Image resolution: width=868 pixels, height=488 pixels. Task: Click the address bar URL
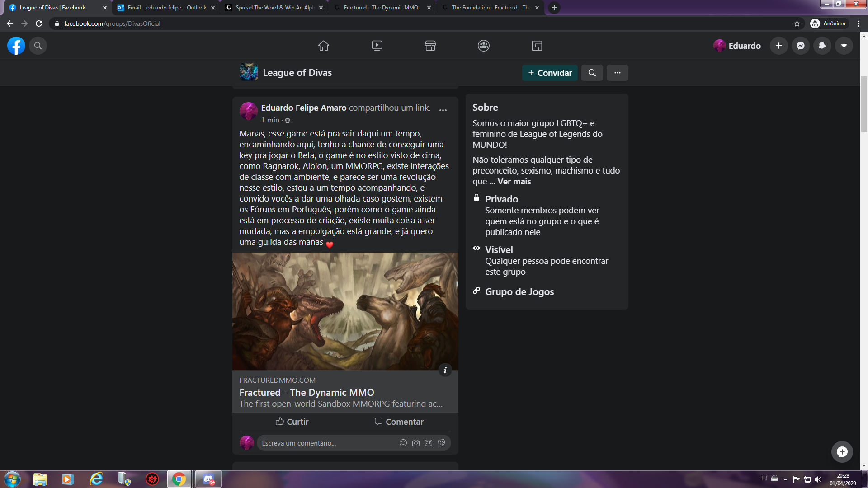click(112, 23)
